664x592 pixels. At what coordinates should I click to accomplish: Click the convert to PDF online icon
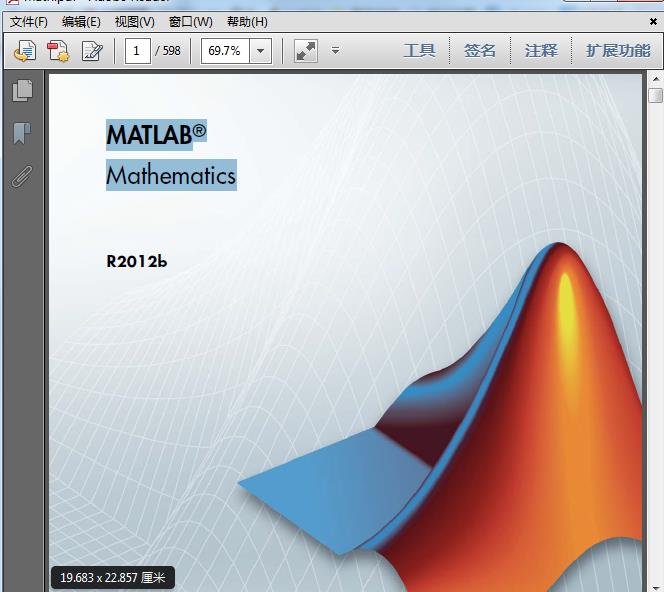coord(24,51)
